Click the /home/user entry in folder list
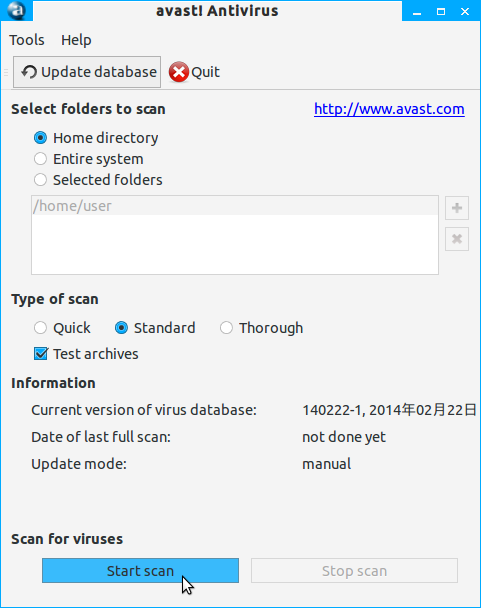 point(235,206)
